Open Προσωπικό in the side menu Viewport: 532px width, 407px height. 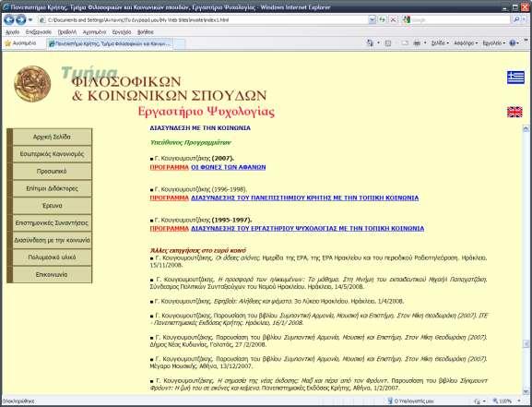coord(52,172)
